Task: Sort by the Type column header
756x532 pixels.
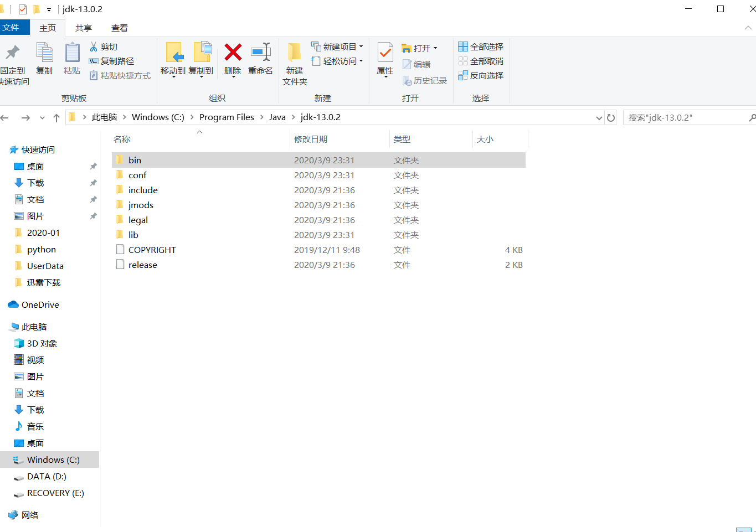Action: (431, 139)
